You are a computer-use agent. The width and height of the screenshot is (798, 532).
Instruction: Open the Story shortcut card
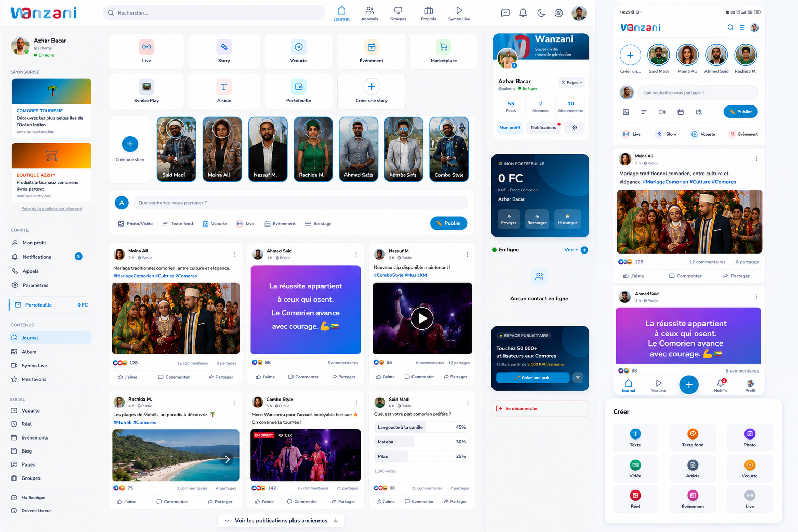[x=224, y=51]
